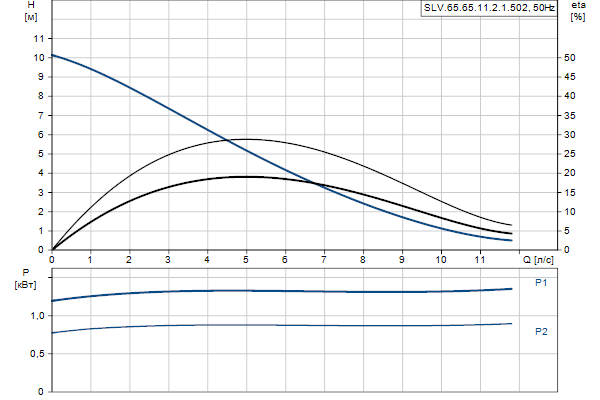The width and height of the screenshot is (600, 400).
Task: Click the 25 tick on eta axis
Action: click(x=568, y=154)
